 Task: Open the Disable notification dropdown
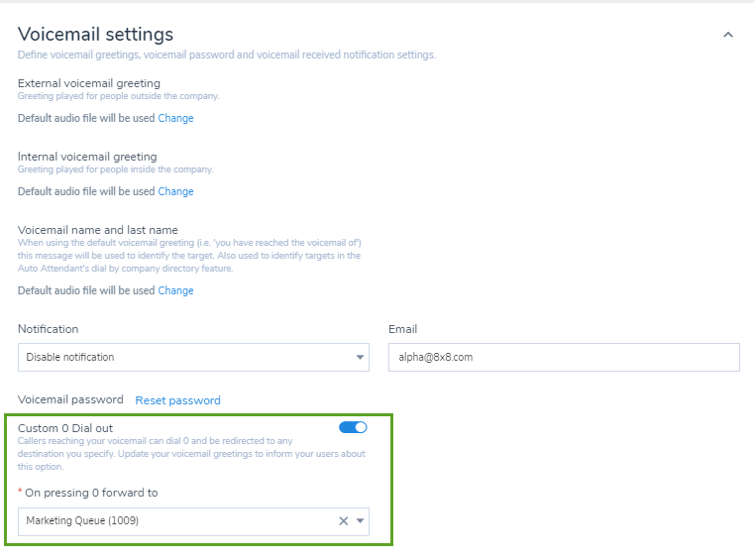click(193, 357)
